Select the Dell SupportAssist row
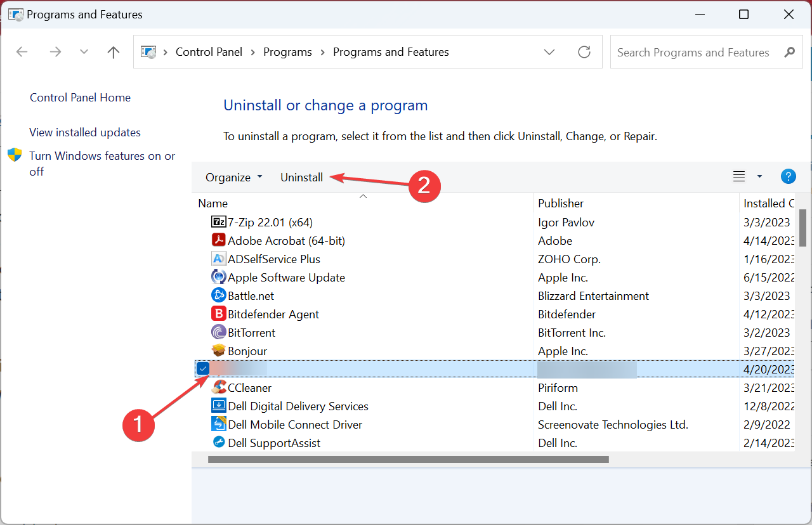812x525 pixels. pyautogui.click(x=495, y=443)
